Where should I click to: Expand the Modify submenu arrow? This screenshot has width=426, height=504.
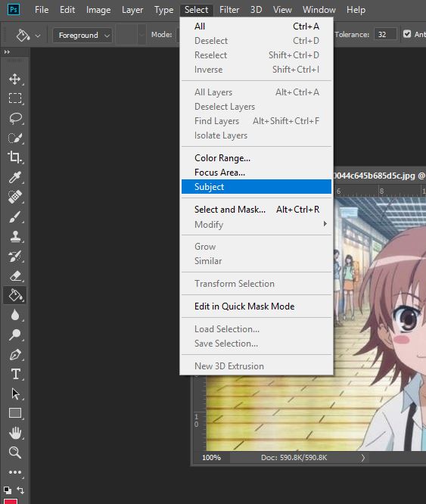325,224
